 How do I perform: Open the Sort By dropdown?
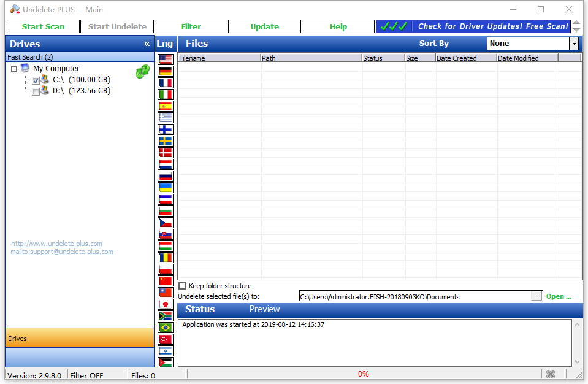(x=574, y=44)
